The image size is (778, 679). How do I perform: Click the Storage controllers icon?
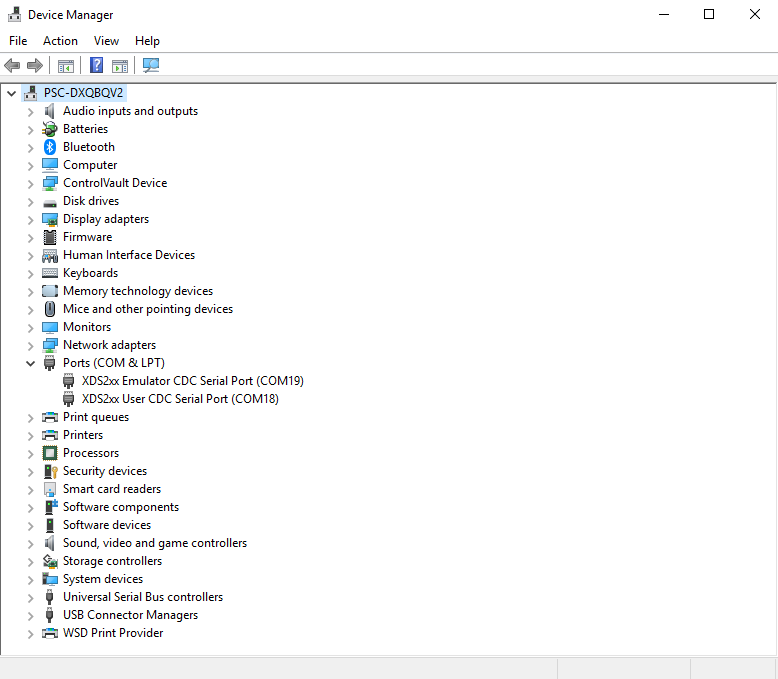point(50,561)
